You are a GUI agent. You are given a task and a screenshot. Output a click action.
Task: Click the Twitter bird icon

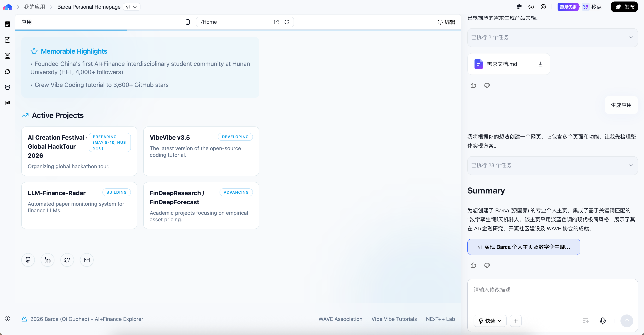pos(67,260)
